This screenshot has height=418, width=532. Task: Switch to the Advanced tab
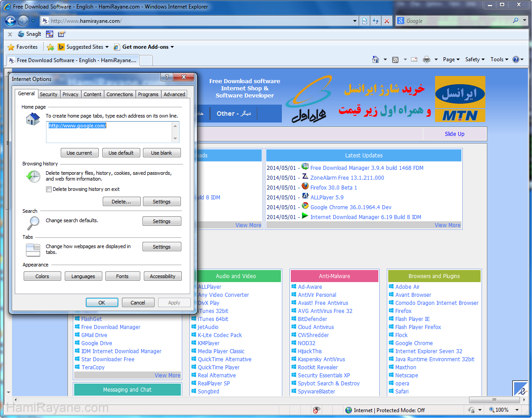174,94
